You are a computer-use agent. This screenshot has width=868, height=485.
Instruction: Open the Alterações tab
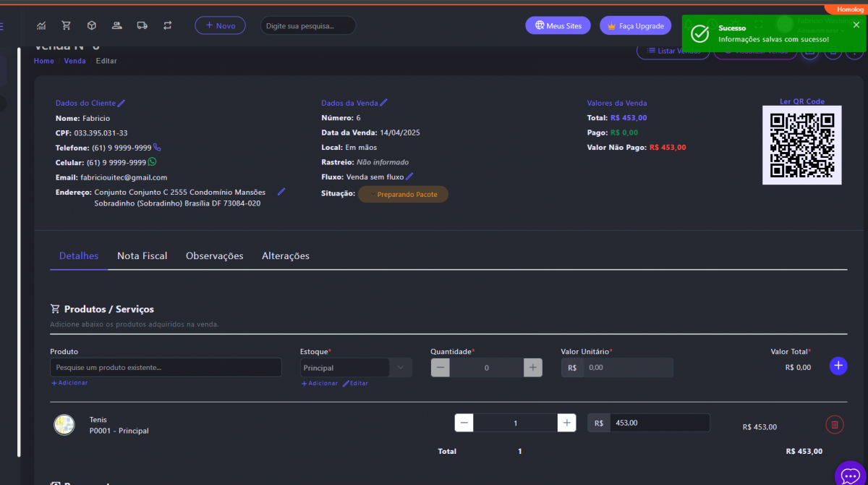click(285, 256)
